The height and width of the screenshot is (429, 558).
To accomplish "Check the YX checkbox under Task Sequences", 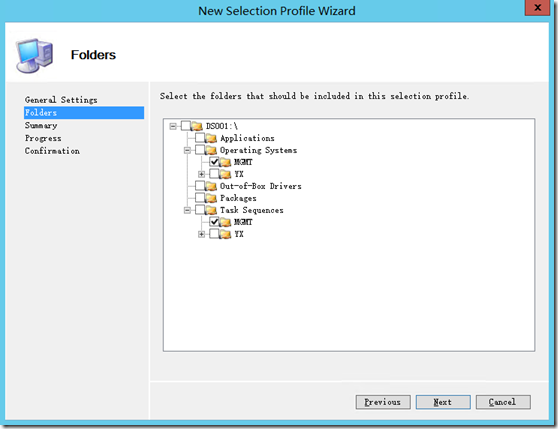I will 214,234.
